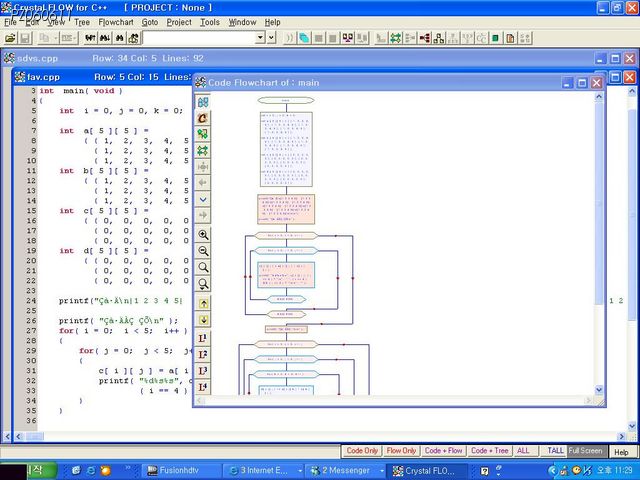This screenshot has height=480, width=640.
Task: Toggle the Code Only view mode
Action: click(x=362, y=451)
